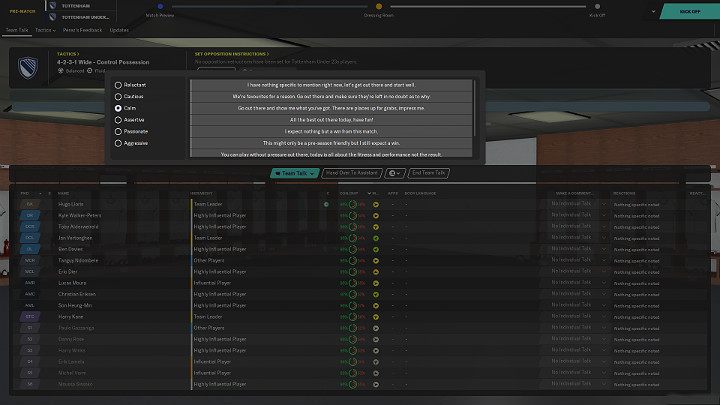The image size is (720, 405).
Task: Open the Team Talk dropdown button
Action: [x=294, y=173]
